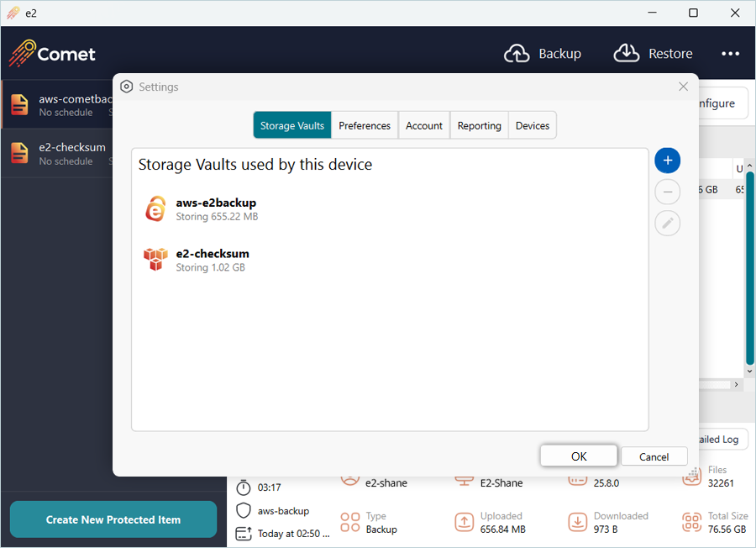Screen dimensions: 756x548
Task: Click the 'Today at 02:50' text
Action: (x=294, y=534)
